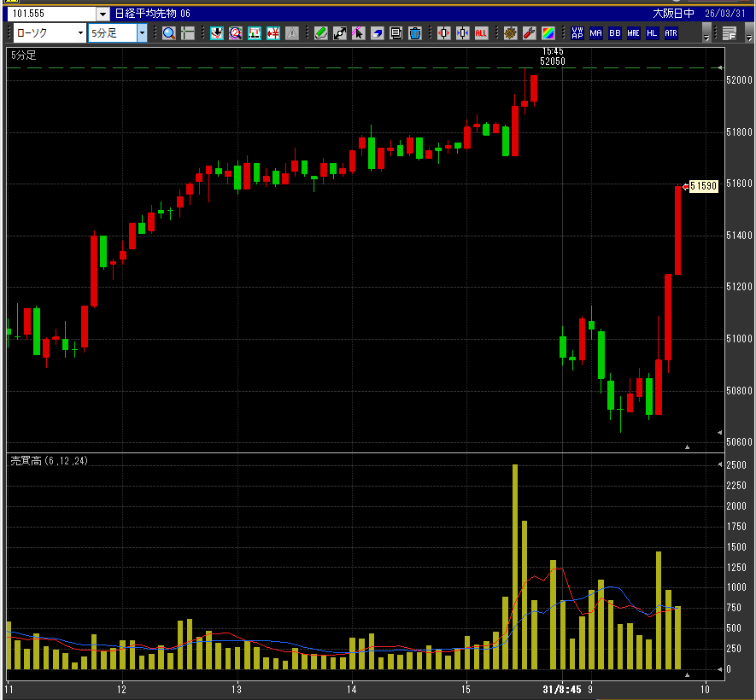756x700 pixels.
Task: Toggle the MAE envelope indicator
Action: pos(634,33)
